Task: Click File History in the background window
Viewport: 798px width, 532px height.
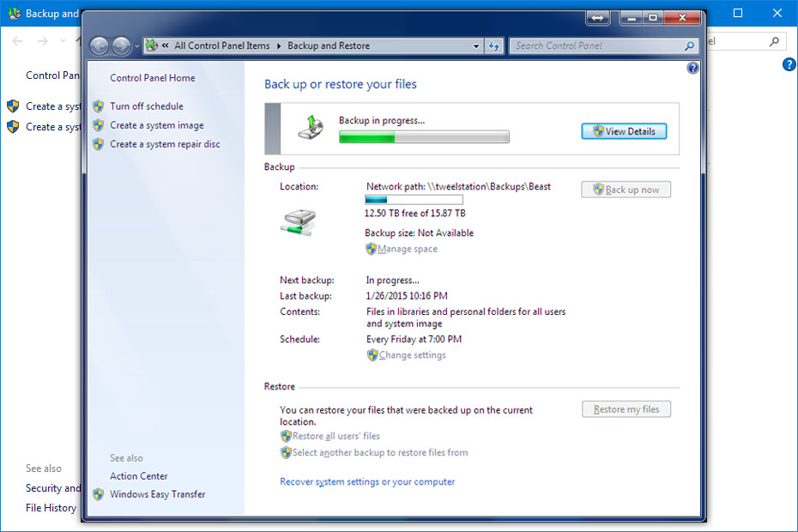Action: click(x=51, y=508)
